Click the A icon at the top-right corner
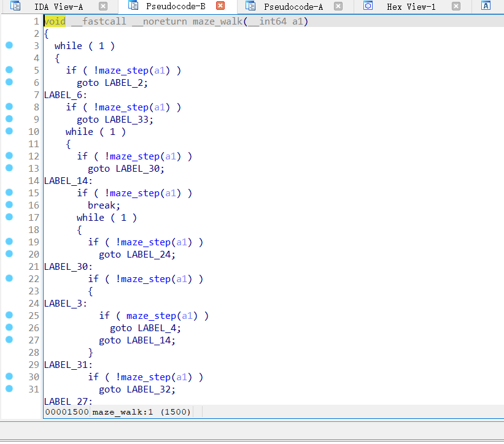Screen dimensions: 504x444 485,7
